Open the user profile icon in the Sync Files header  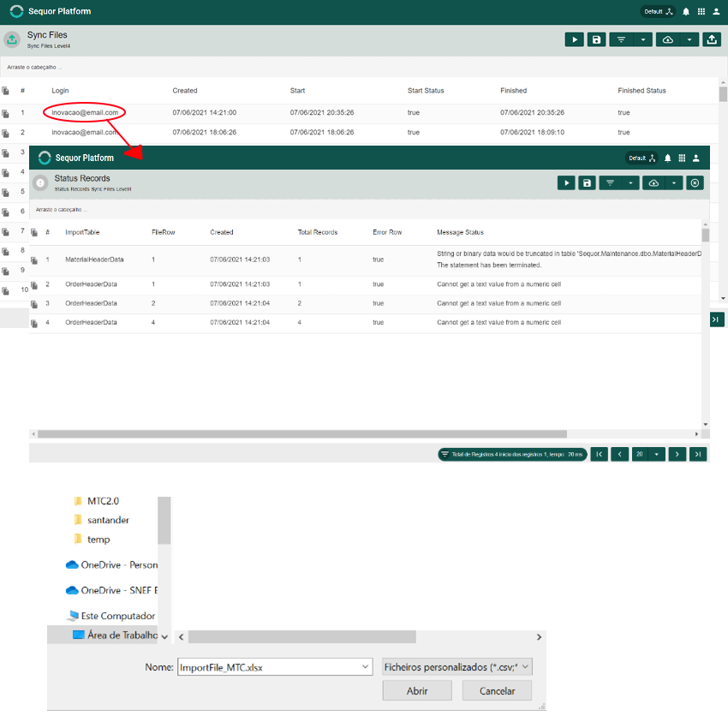[716, 12]
